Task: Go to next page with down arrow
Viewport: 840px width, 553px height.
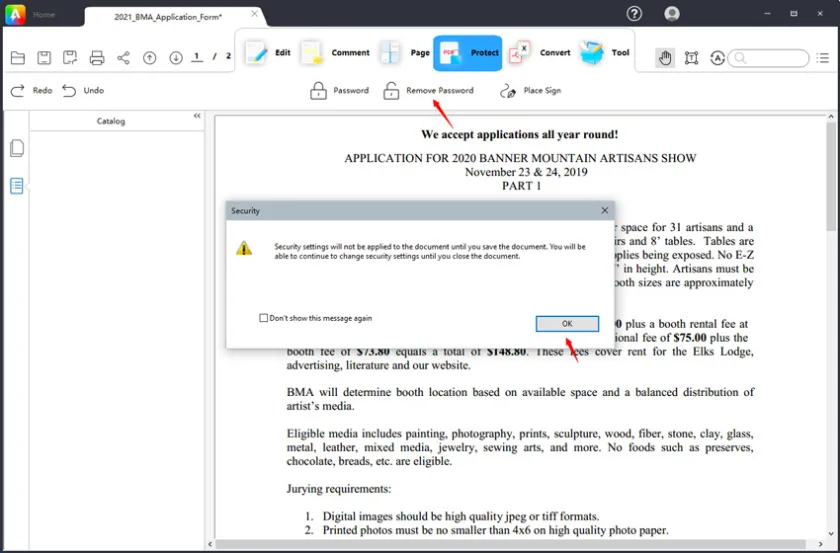Action: (176, 58)
